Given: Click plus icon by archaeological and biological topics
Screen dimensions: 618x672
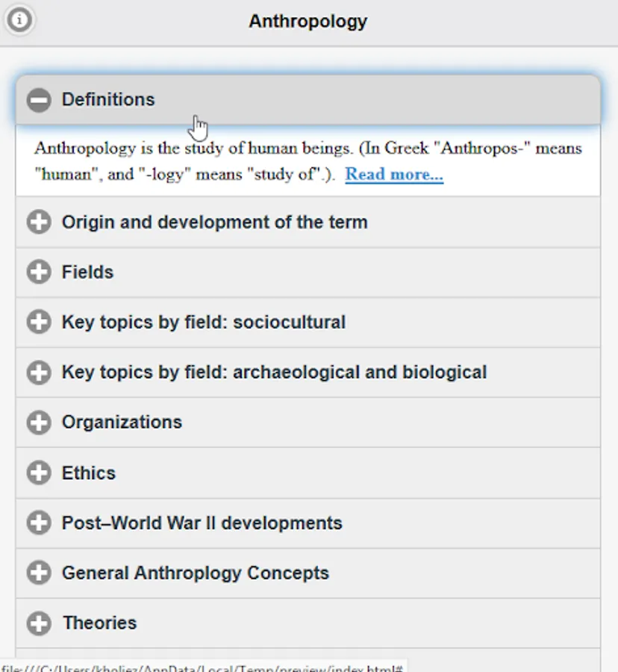Looking at the screenshot, I should coord(39,373).
